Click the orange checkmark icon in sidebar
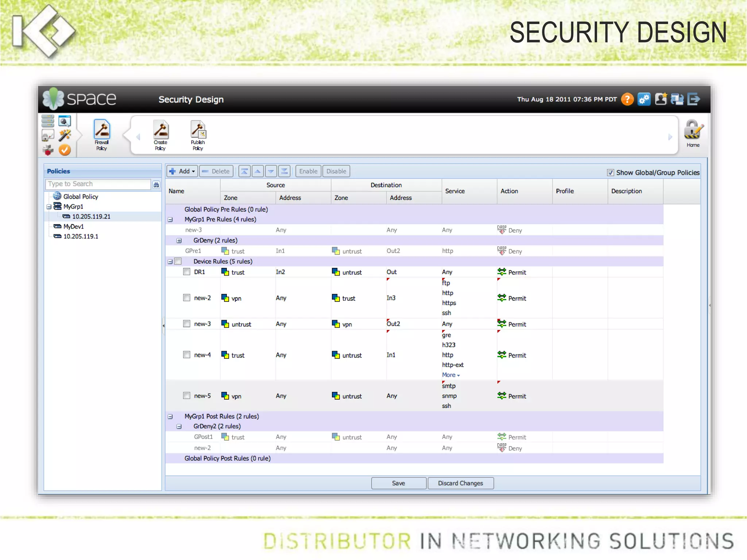 click(65, 150)
